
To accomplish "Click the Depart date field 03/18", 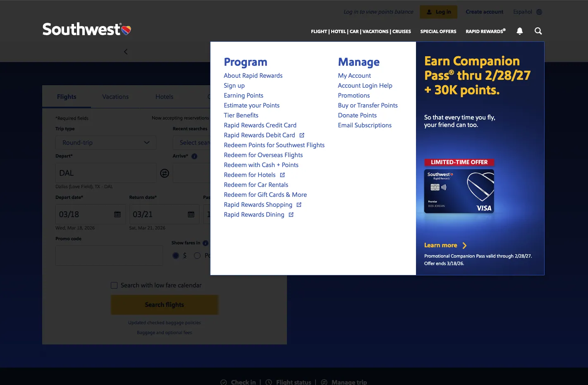I will pyautogui.click(x=91, y=214).
